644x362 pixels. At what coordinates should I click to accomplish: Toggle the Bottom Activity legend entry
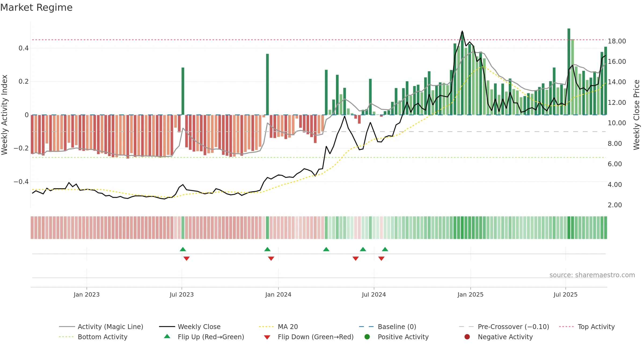coord(93,337)
